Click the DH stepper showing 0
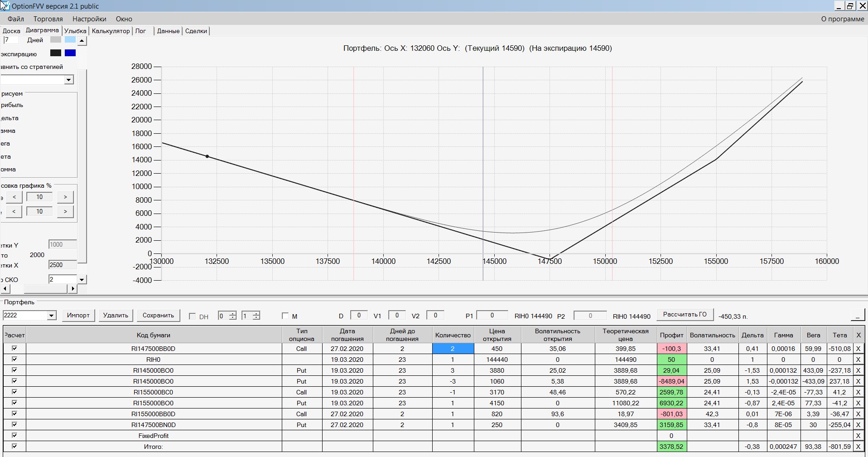The image size is (868, 457). pyautogui.click(x=227, y=316)
